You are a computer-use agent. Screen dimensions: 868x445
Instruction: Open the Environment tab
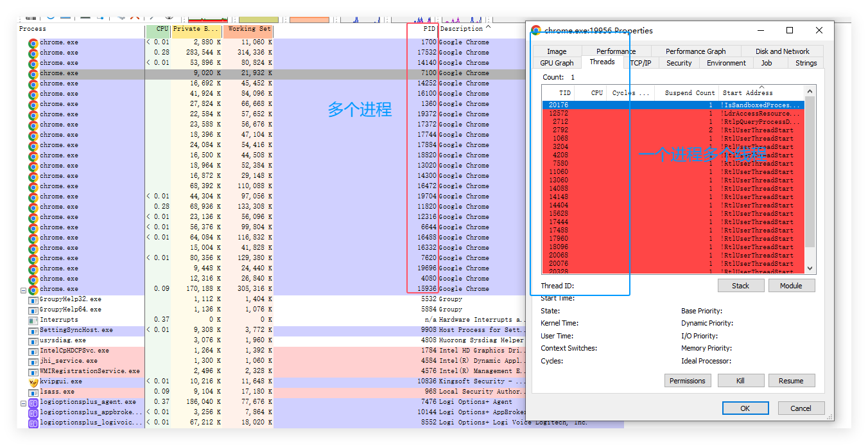pyautogui.click(x=726, y=63)
